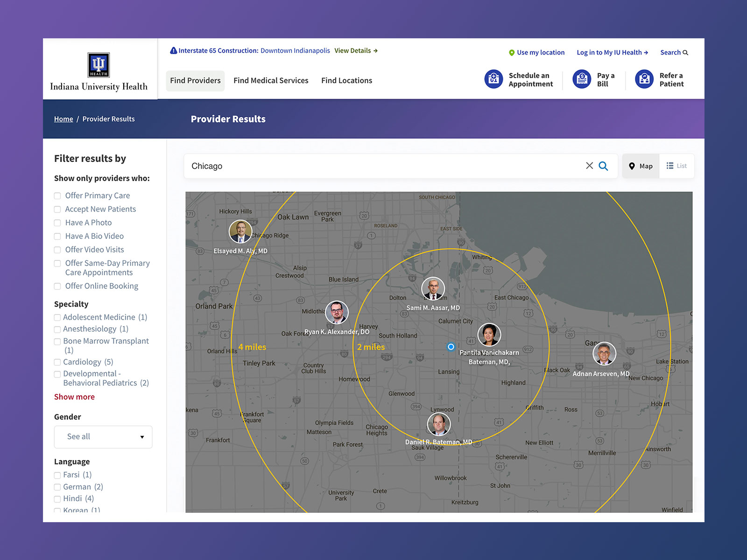Screen dimensions: 747x560
Task: Click Schedule an Appointment calendar icon
Action: pyautogui.click(x=493, y=79)
